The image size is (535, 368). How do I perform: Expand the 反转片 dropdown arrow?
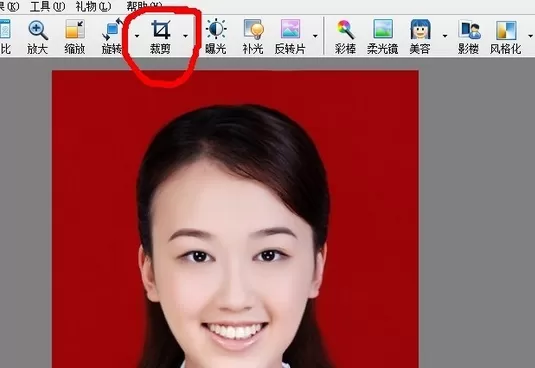click(x=315, y=35)
